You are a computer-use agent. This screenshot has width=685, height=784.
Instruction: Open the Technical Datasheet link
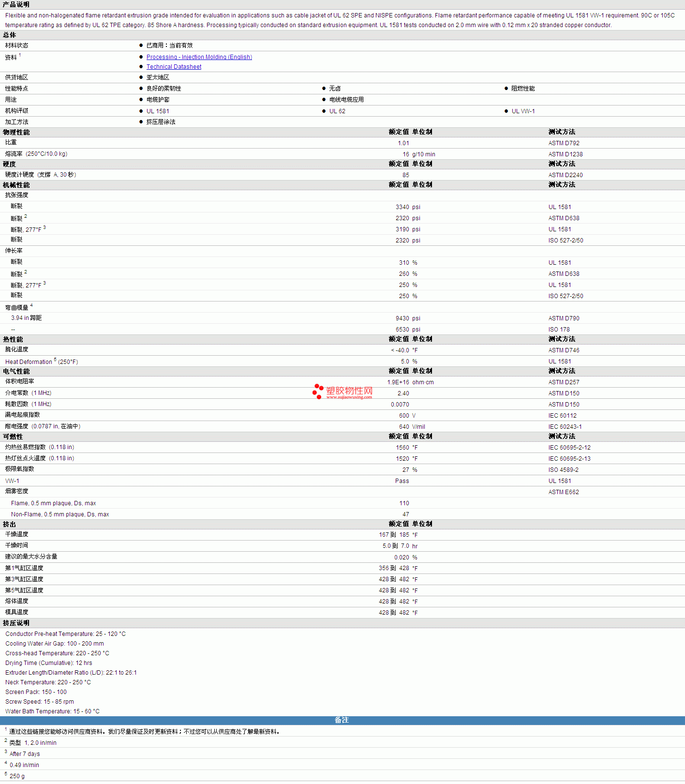click(x=174, y=67)
